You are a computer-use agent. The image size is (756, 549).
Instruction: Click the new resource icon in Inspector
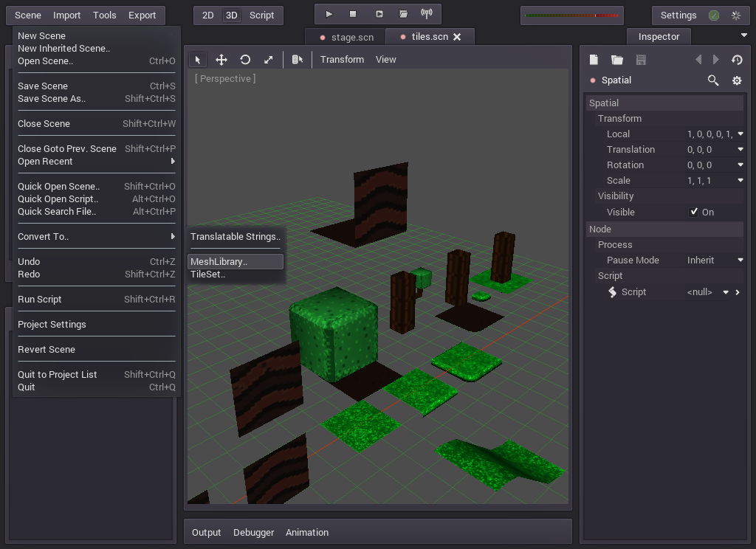tap(594, 60)
